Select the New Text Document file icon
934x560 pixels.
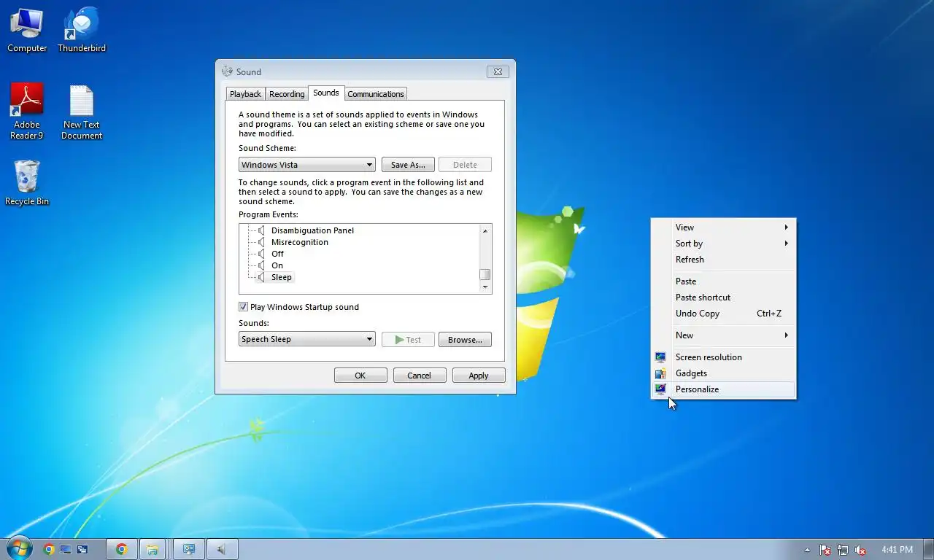click(82, 112)
